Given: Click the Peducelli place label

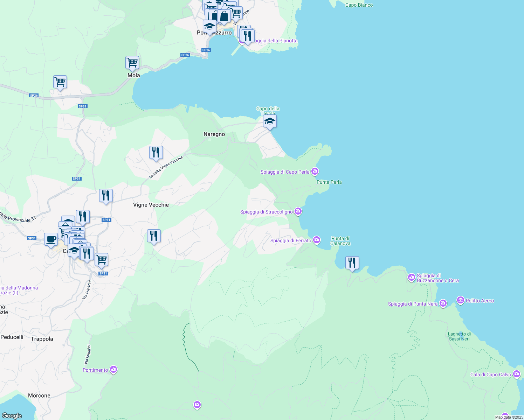Looking at the screenshot, I should 12,337.
